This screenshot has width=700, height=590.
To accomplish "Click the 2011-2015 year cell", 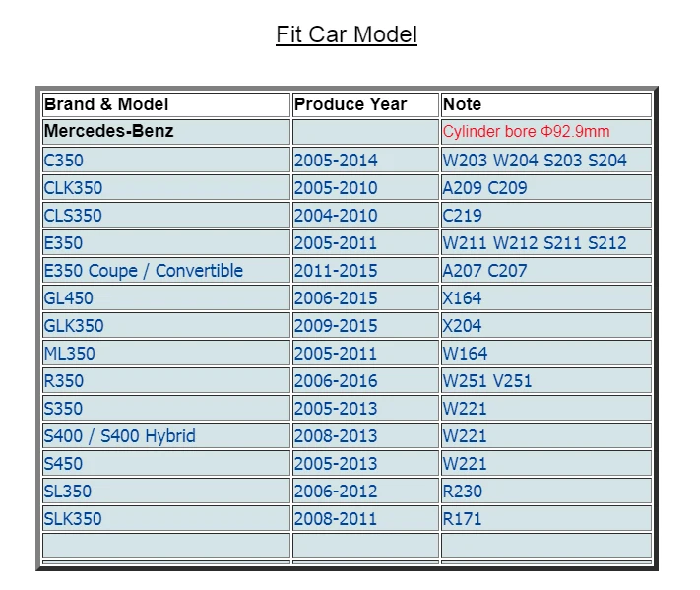I will pos(365,271).
